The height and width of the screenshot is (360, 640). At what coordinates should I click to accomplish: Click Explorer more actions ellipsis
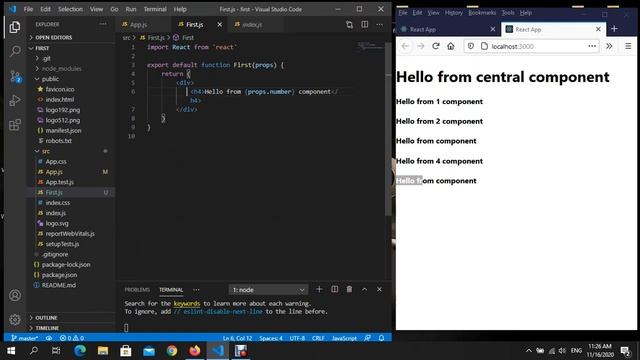(x=103, y=24)
